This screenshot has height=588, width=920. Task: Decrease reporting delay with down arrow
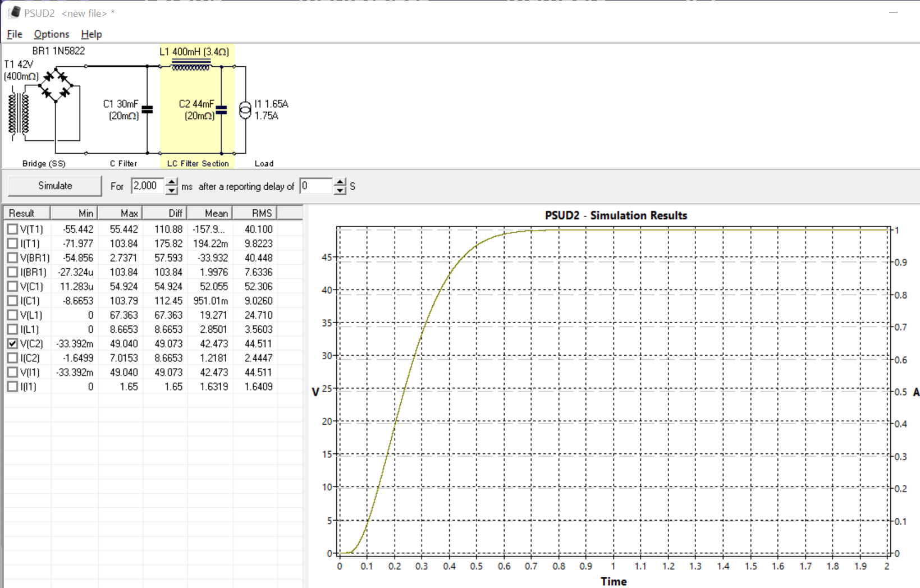point(340,191)
